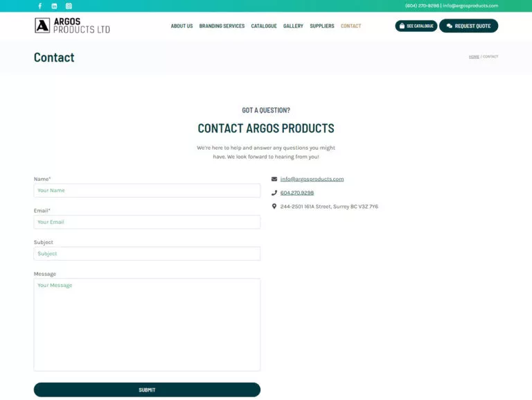Viewport: 532px width, 400px height.
Task: Open the LinkedIn icon in top bar
Action: (x=55, y=6)
